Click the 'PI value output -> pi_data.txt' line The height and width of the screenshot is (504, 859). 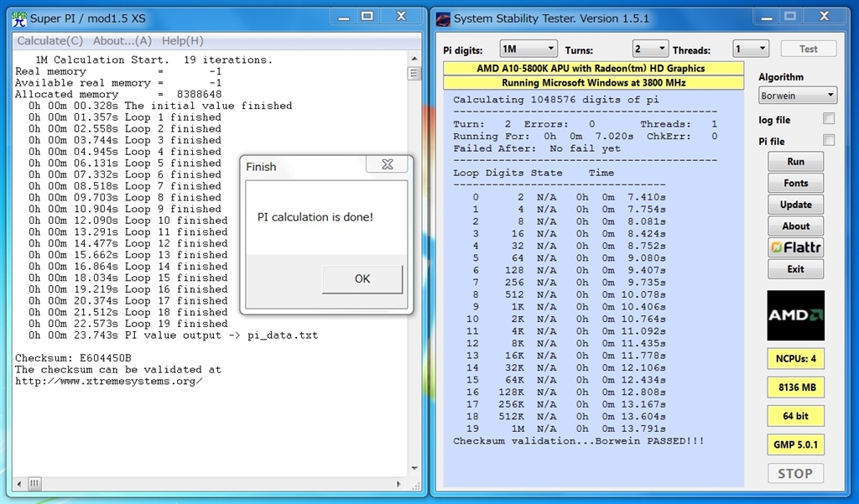click(173, 335)
